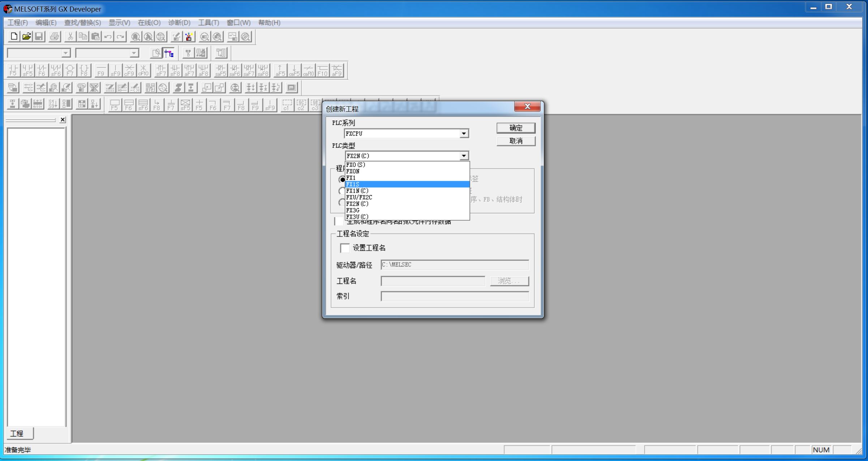Choose FX3G in the PLC type list
Screen dimensions: 868x461
407,210
